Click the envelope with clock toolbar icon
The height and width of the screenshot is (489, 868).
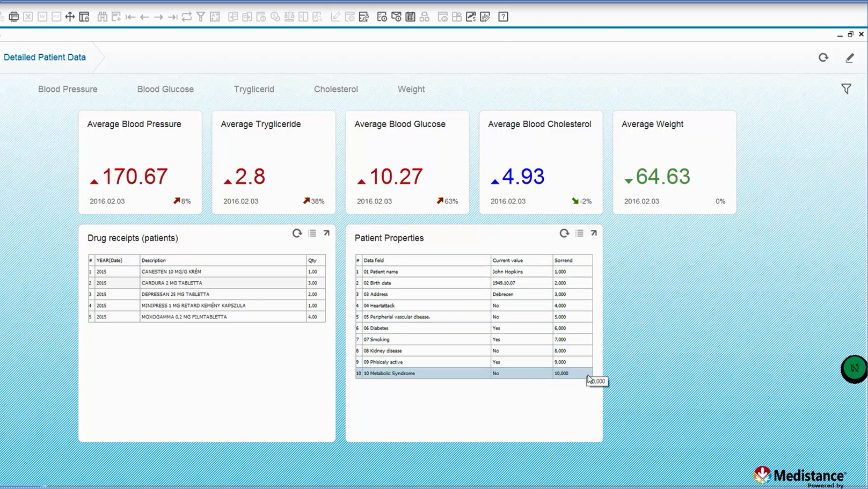(x=396, y=17)
